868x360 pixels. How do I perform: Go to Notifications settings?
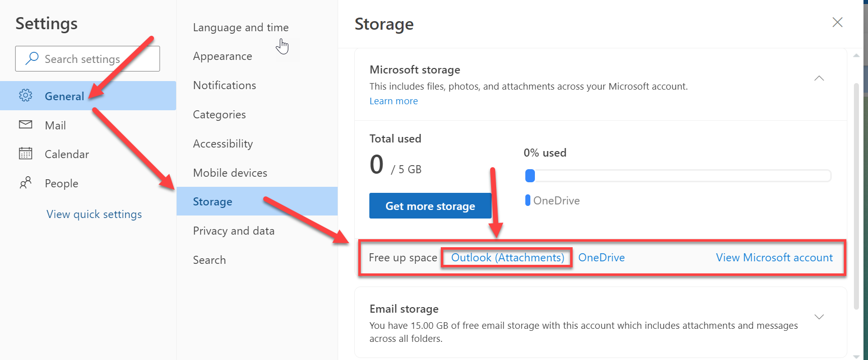[x=224, y=86]
